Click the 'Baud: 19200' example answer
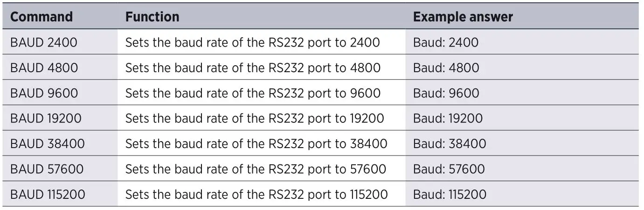 tap(448, 118)
